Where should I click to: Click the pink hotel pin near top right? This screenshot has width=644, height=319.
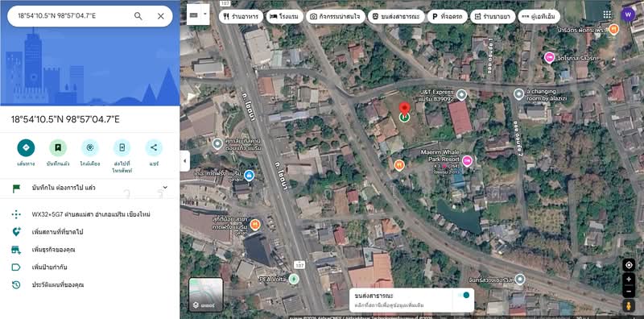pyautogui.click(x=549, y=57)
